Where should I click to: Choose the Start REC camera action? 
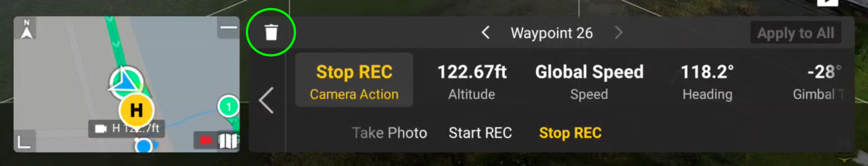[x=480, y=133]
